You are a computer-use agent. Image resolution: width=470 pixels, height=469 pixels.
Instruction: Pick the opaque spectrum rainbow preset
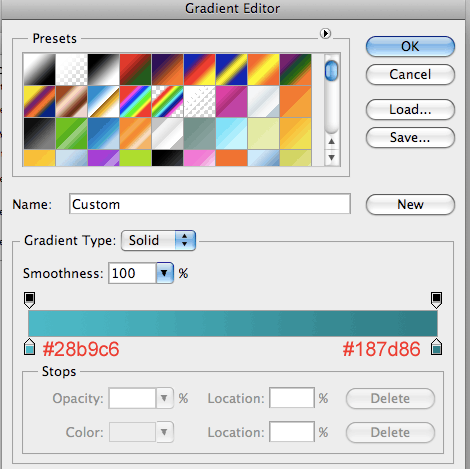[x=135, y=101]
